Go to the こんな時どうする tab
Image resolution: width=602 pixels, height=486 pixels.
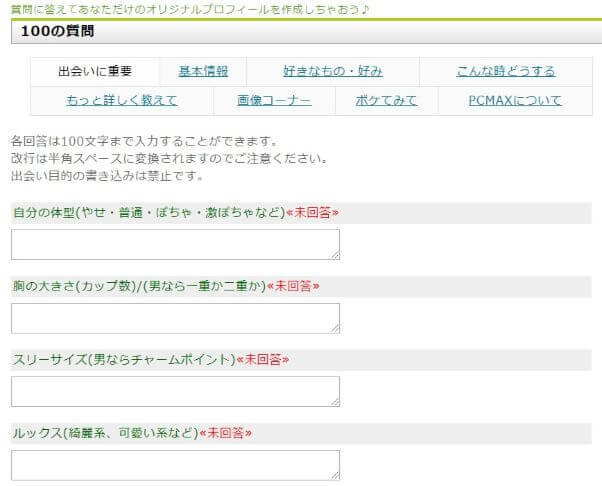505,71
